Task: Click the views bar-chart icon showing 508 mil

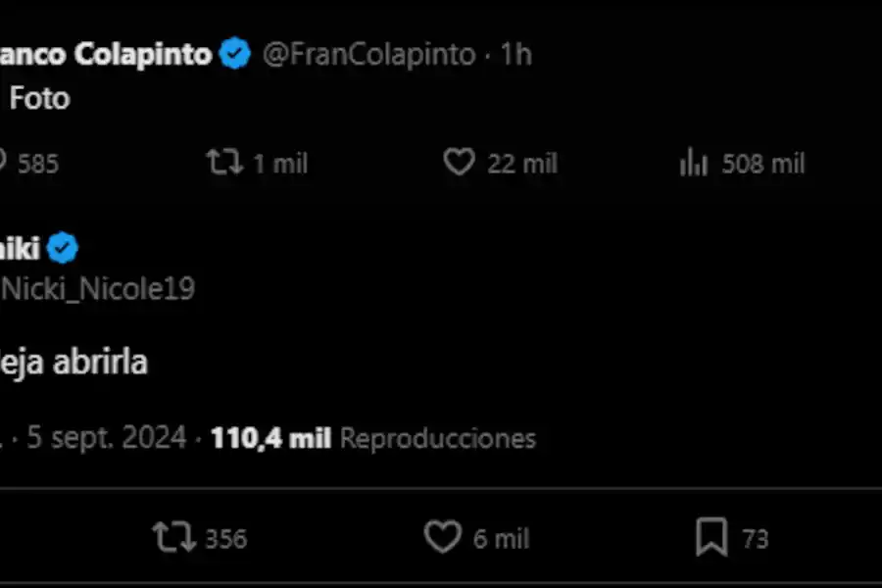Action: [694, 163]
